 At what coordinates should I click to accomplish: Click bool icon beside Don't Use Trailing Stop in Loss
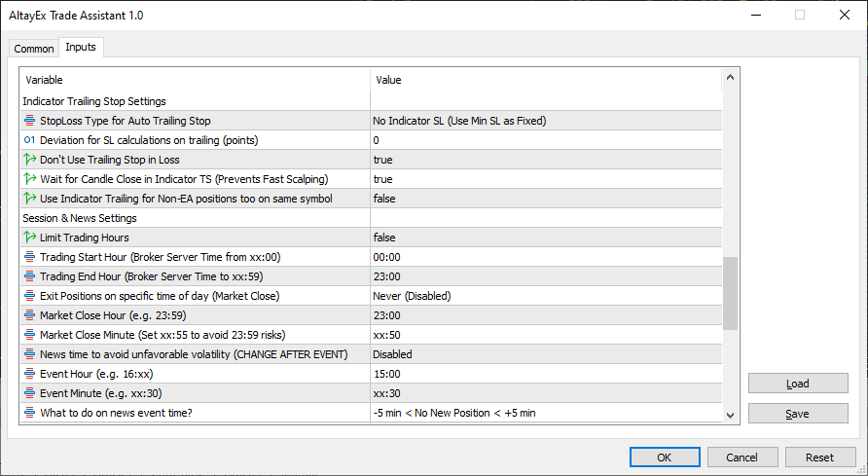[30, 160]
